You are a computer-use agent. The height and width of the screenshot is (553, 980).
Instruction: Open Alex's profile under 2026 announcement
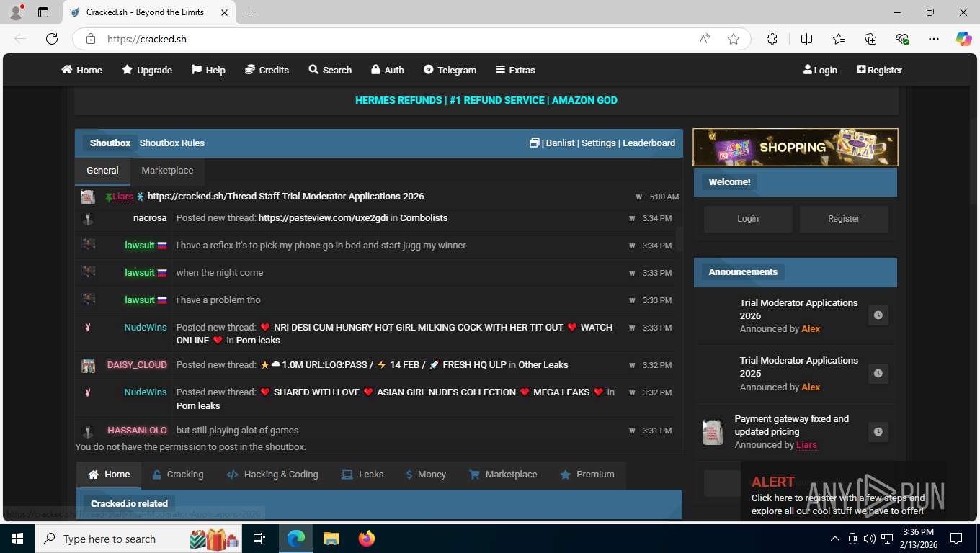[811, 328]
